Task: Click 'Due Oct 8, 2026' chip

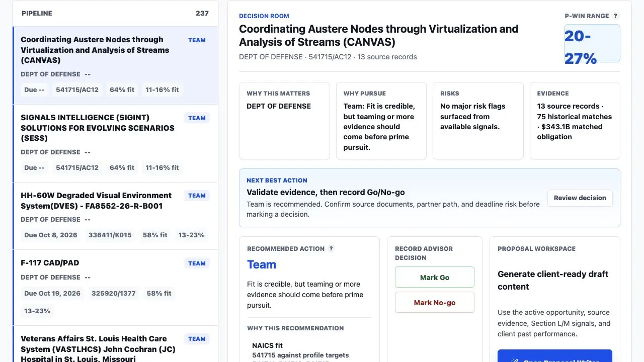Action: coord(51,235)
